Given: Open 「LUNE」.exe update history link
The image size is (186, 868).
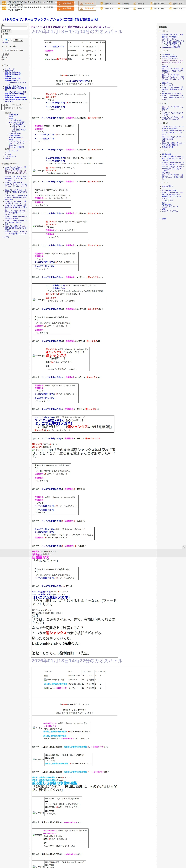Looking at the screenshot, I should pyautogui.click(x=167, y=201).
